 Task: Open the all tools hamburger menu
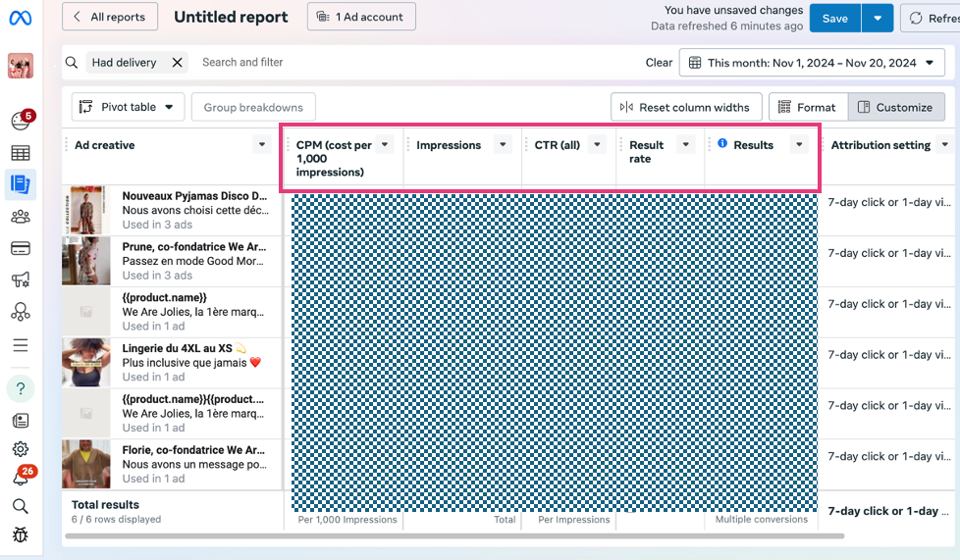click(21, 345)
